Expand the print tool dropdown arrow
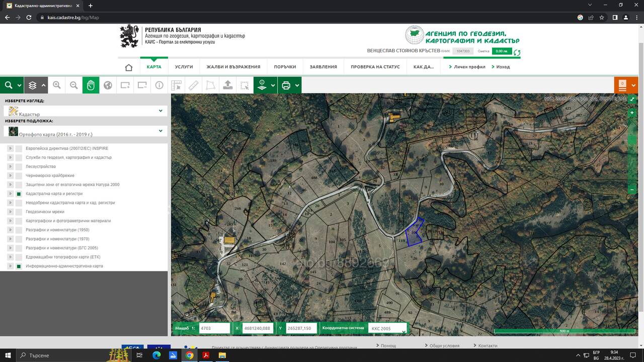Image resolution: width=644 pixels, height=362 pixels. point(297,85)
